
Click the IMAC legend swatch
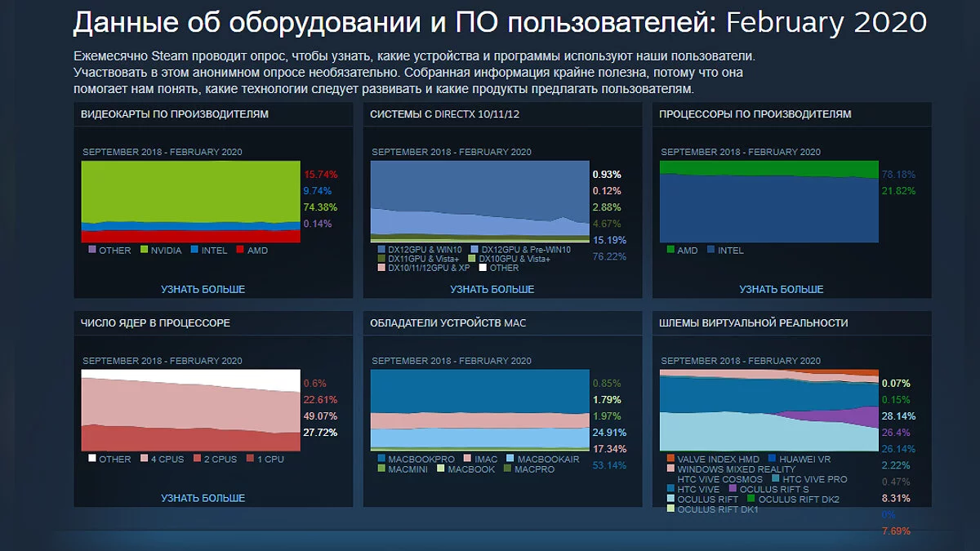pos(466,459)
